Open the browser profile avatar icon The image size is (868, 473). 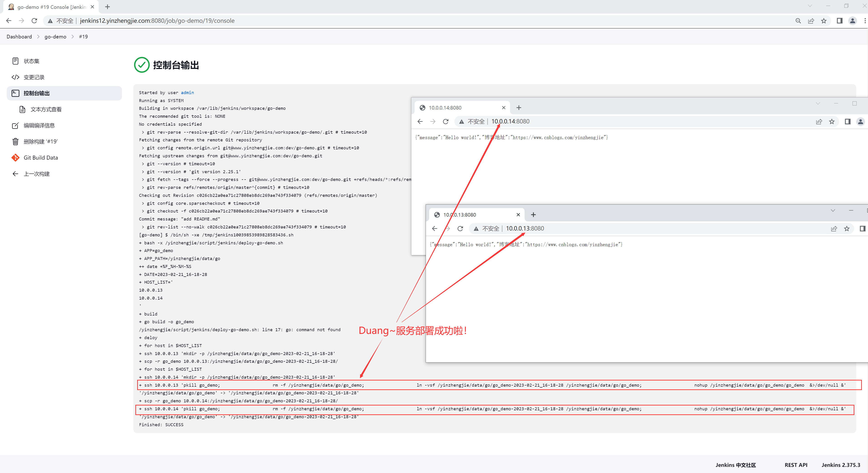click(x=853, y=20)
